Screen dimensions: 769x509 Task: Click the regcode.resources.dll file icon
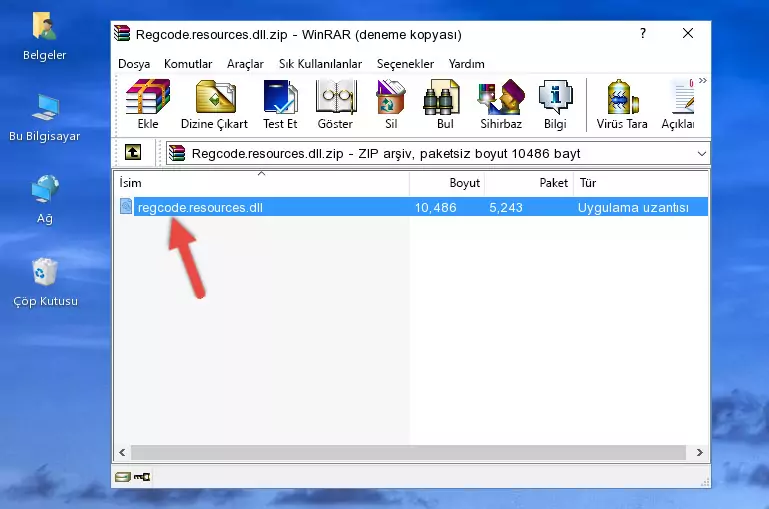[x=126, y=206]
